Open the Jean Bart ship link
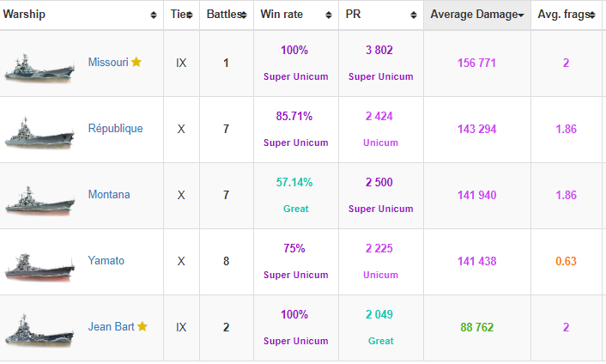Viewport: 606px width, 364px height. click(112, 326)
